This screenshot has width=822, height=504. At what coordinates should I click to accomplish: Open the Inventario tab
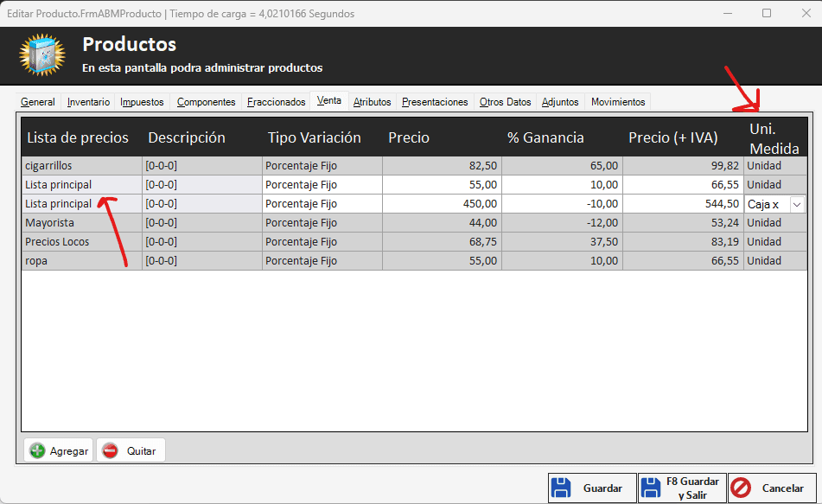pyautogui.click(x=88, y=102)
